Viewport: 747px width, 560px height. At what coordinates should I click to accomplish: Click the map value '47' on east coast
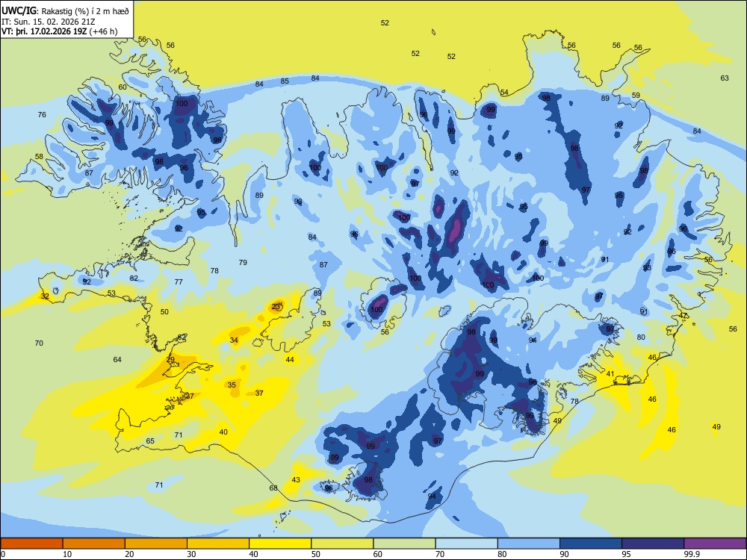pos(683,316)
